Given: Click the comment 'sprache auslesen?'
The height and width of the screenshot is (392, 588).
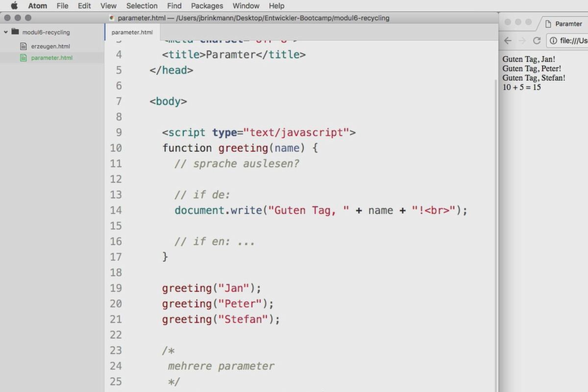Looking at the screenshot, I should click(x=237, y=164).
